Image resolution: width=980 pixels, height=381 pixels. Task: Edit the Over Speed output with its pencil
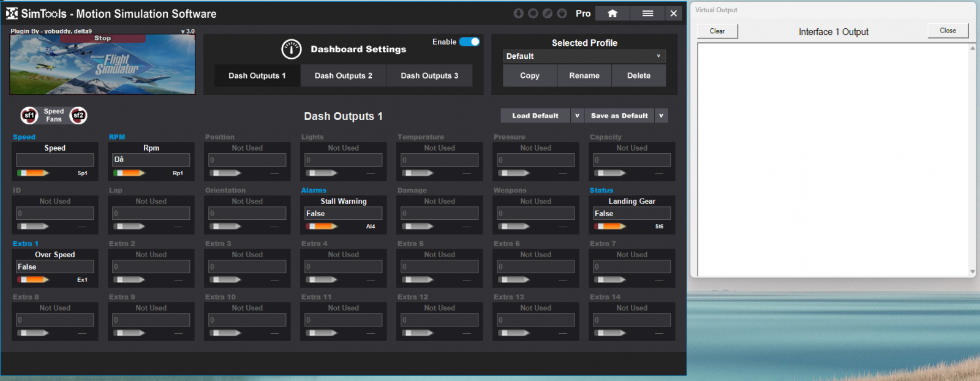coord(33,280)
